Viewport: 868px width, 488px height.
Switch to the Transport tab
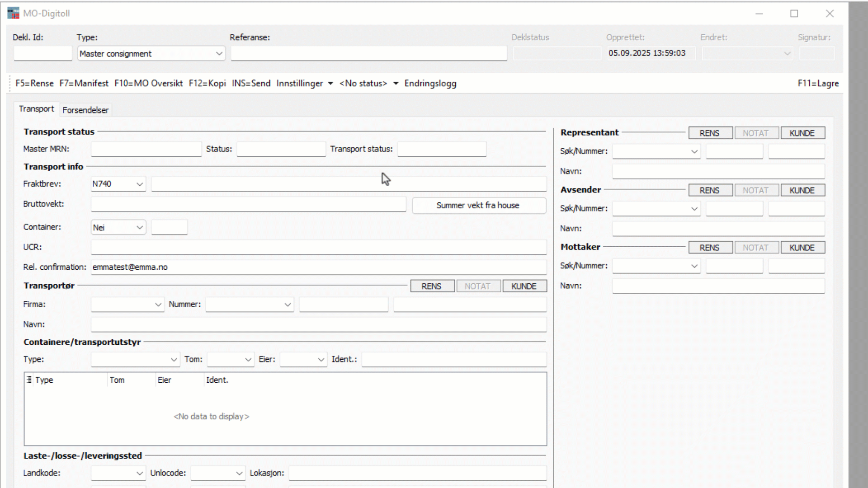[36, 109]
